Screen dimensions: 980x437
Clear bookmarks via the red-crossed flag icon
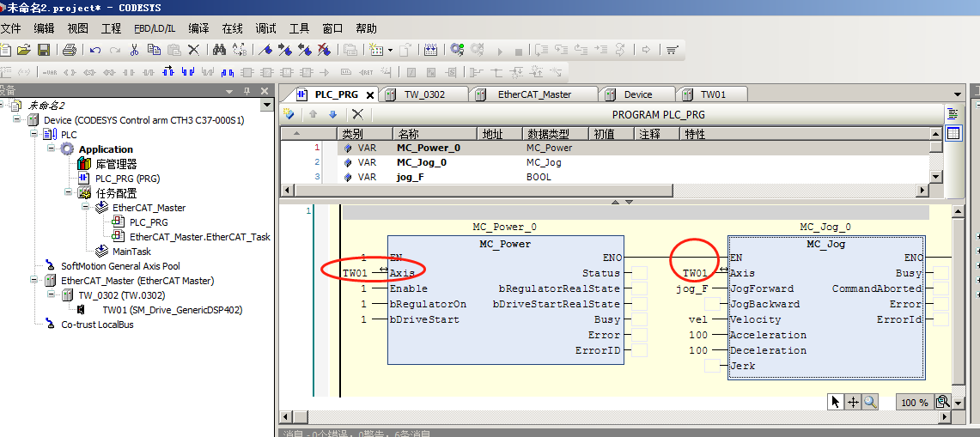pyautogui.click(x=324, y=50)
